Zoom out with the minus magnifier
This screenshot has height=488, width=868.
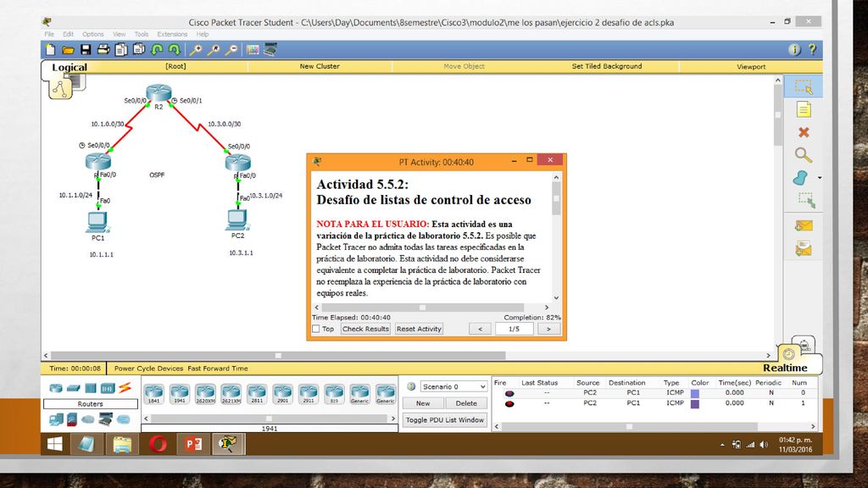(232, 50)
